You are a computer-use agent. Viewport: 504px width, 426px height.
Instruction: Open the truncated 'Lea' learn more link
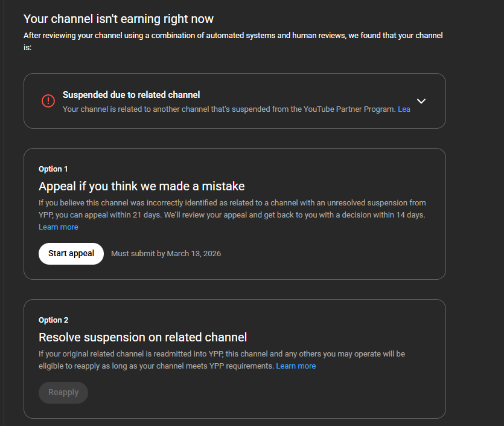click(404, 109)
